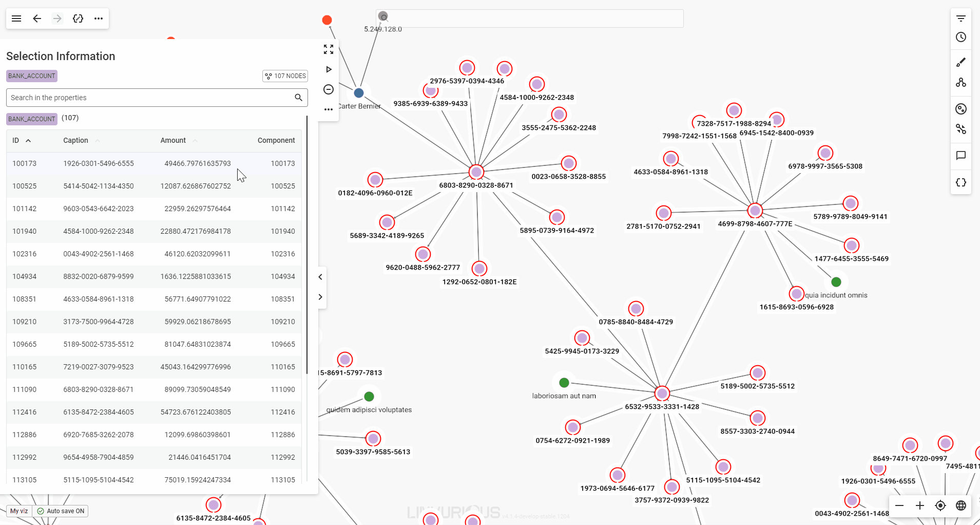980x525 pixels.
Task: Collapse panel with left chevron
Action: click(x=320, y=277)
